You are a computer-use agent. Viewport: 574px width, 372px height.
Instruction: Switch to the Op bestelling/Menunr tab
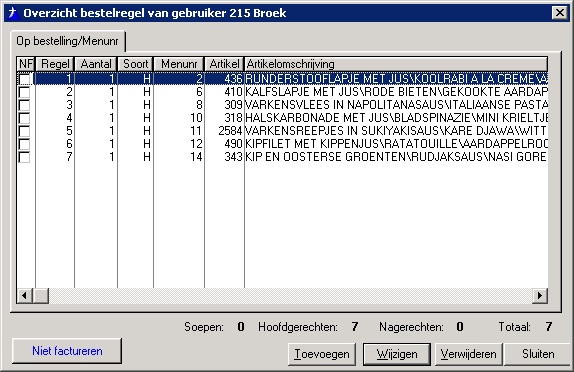click(67, 41)
